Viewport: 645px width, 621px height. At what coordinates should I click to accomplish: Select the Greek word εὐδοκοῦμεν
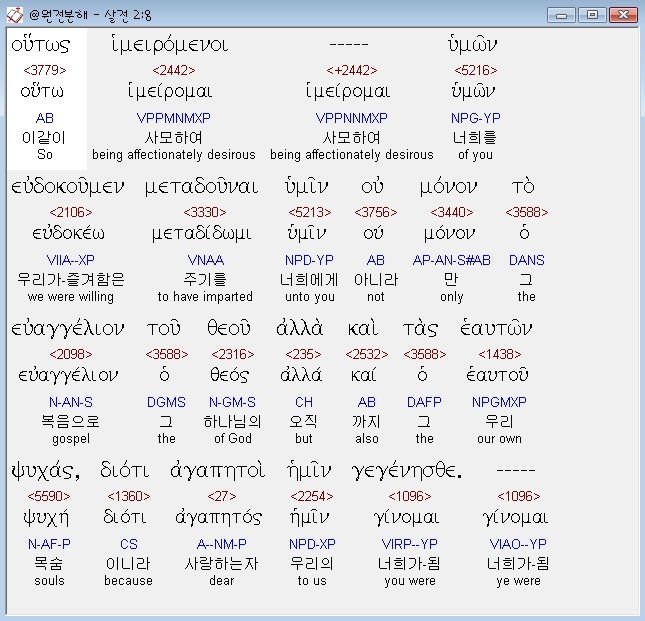pyautogui.click(x=67, y=187)
